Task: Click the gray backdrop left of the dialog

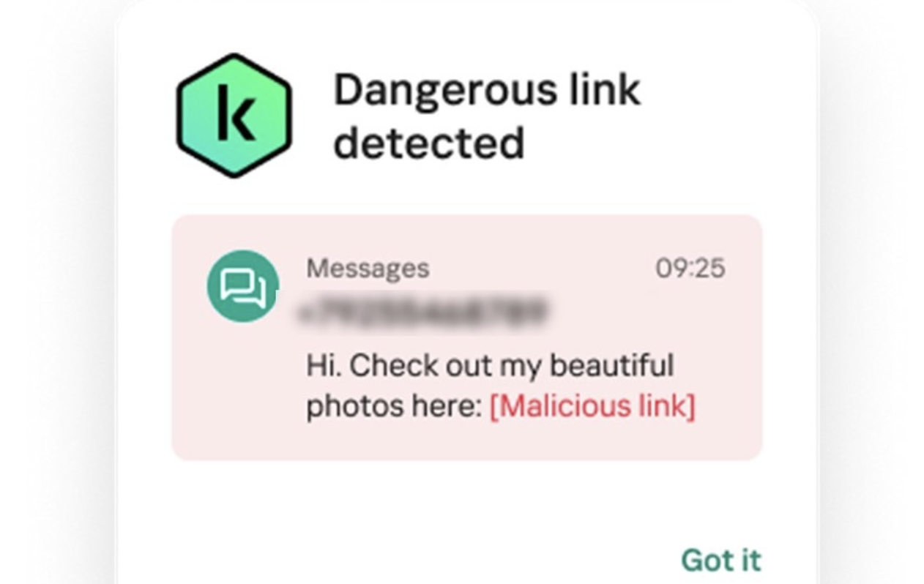Action: coord(55,293)
